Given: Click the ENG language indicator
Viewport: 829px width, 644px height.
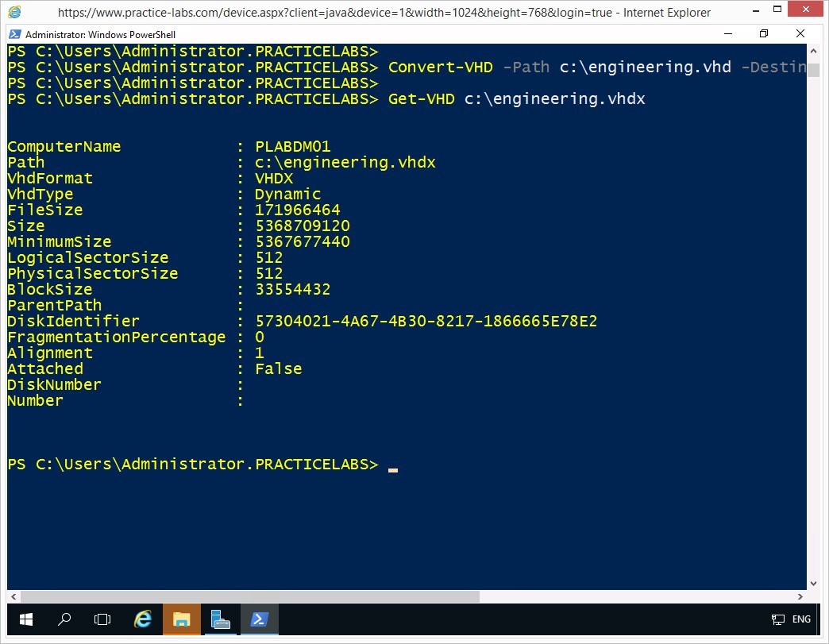Looking at the screenshot, I should coord(801,619).
